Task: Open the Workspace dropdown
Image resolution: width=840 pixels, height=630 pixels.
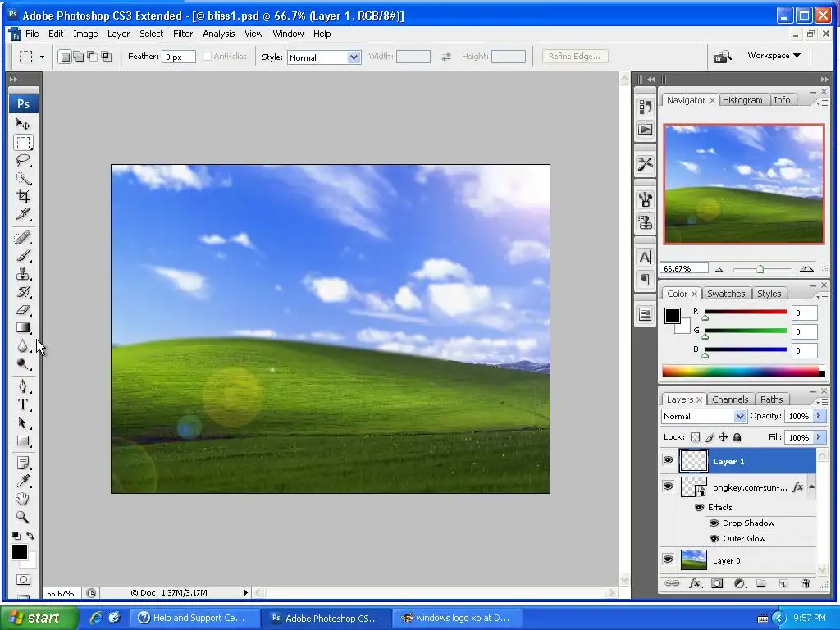Action: (x=774, y=55)
